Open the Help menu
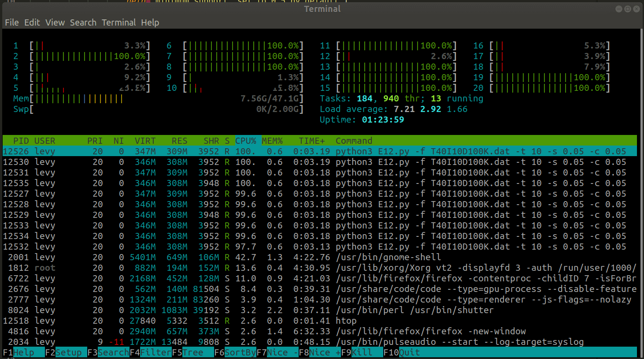The height and width of the screenshot is (359, 644). point(150,22)
